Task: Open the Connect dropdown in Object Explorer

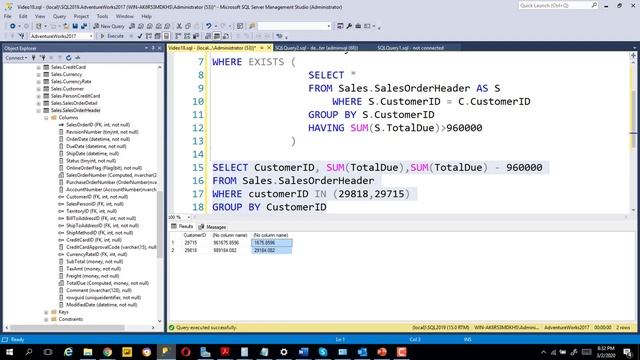Action: [x=16, y=58]
